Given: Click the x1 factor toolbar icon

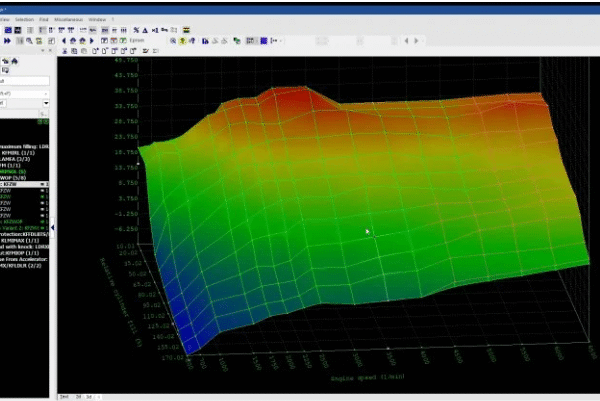Looking at the screenshot, I should pos(155,30).
